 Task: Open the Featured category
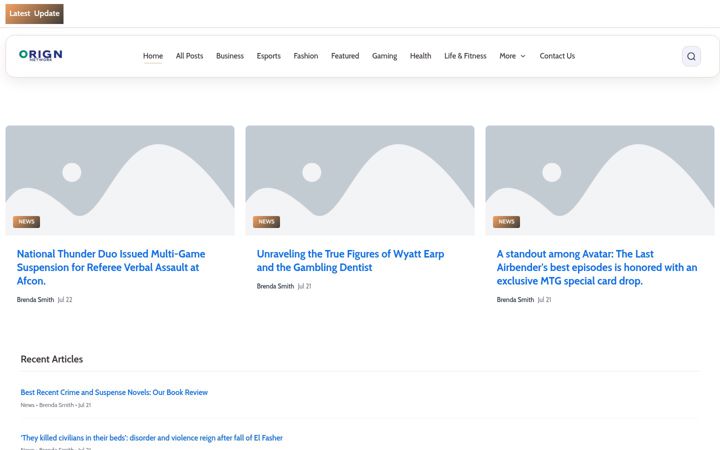[x=345, y=56]
